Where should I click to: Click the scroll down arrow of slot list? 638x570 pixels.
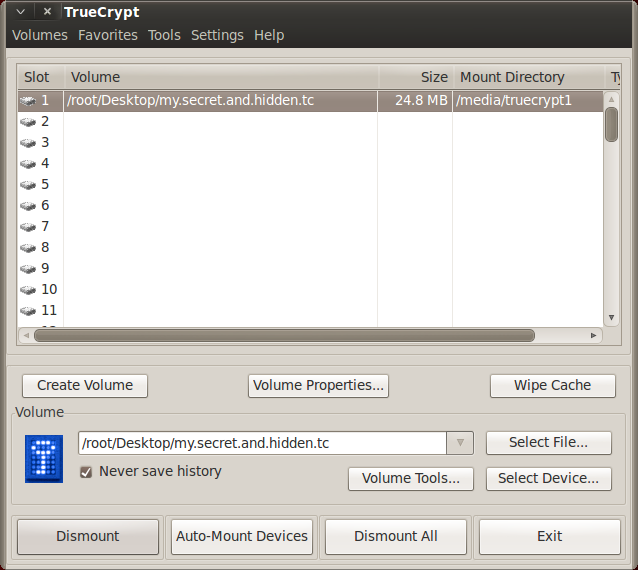611,318
